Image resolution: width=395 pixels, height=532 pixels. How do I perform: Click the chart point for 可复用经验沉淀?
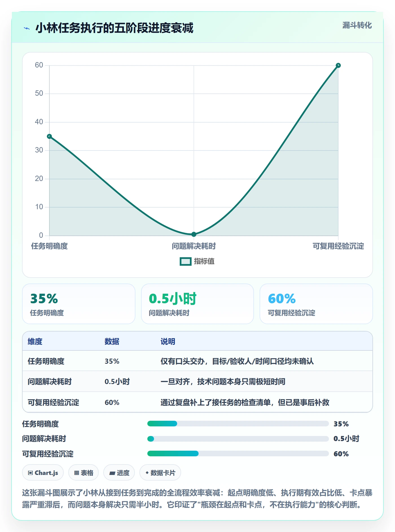click(x=338, y=66)
